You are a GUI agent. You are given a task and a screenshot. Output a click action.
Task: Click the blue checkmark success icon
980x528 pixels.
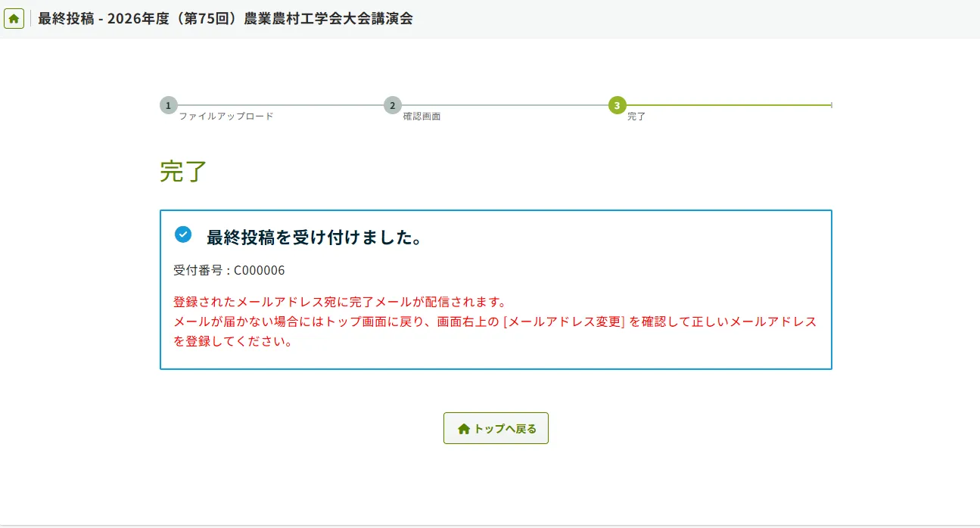tap(183, 234)
